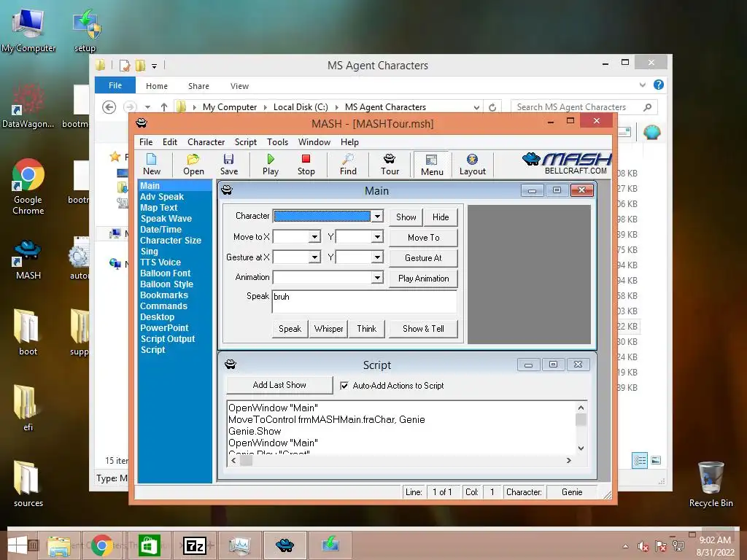
Task: Click the Add Last Show button
Action: (x=279, y=385)
